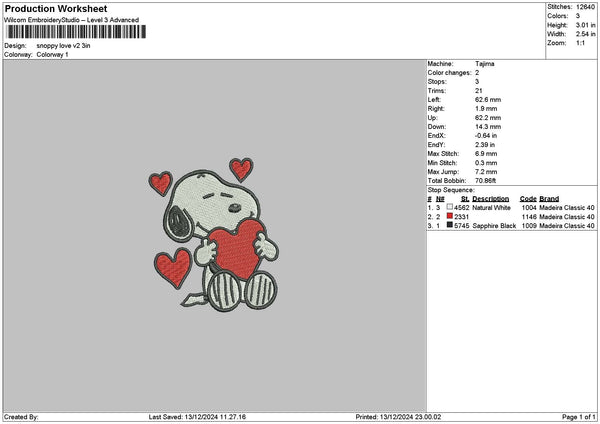Click the Min Stitch value '0.3 mm'

coord(486,163)
